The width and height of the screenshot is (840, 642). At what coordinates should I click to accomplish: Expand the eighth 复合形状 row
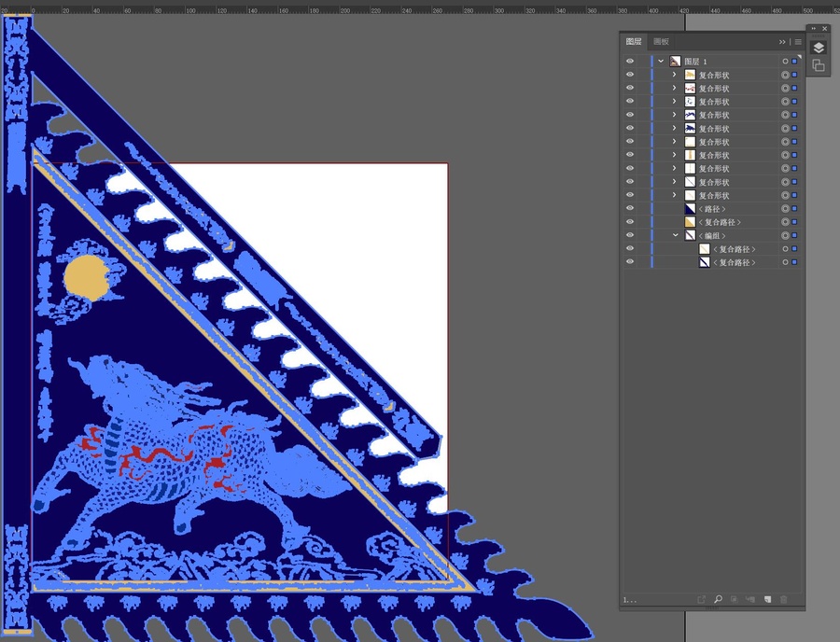[x=675, y=168]
